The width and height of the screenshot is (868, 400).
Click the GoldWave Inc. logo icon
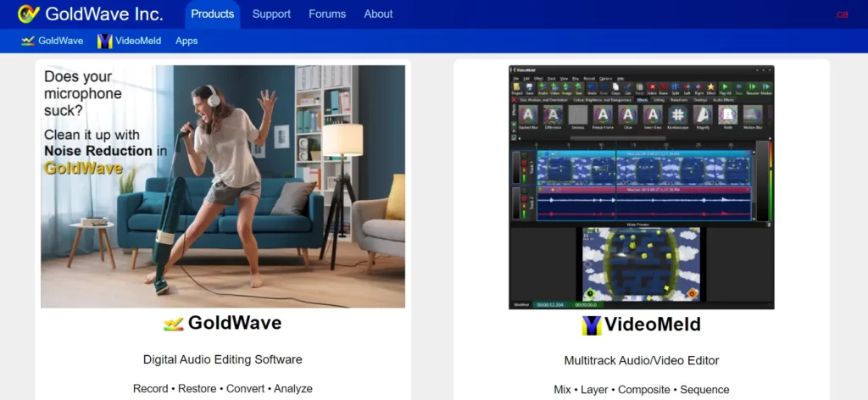[28, 14]
